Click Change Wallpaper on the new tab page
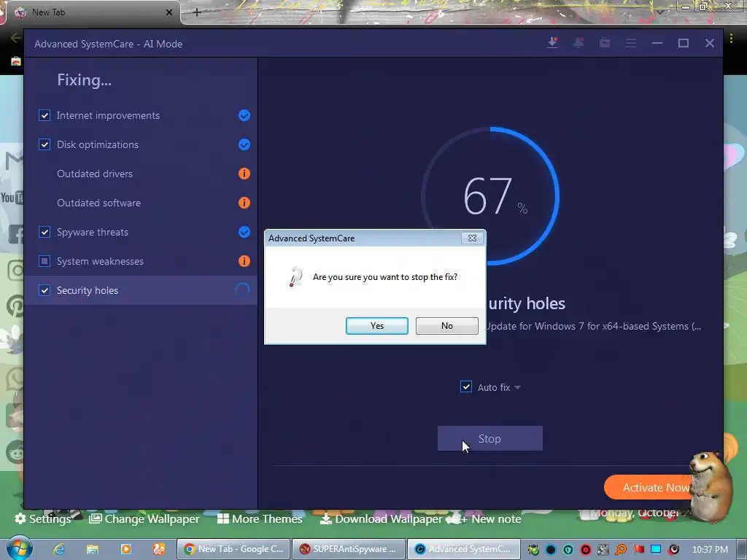 click(x=144, y=518)
